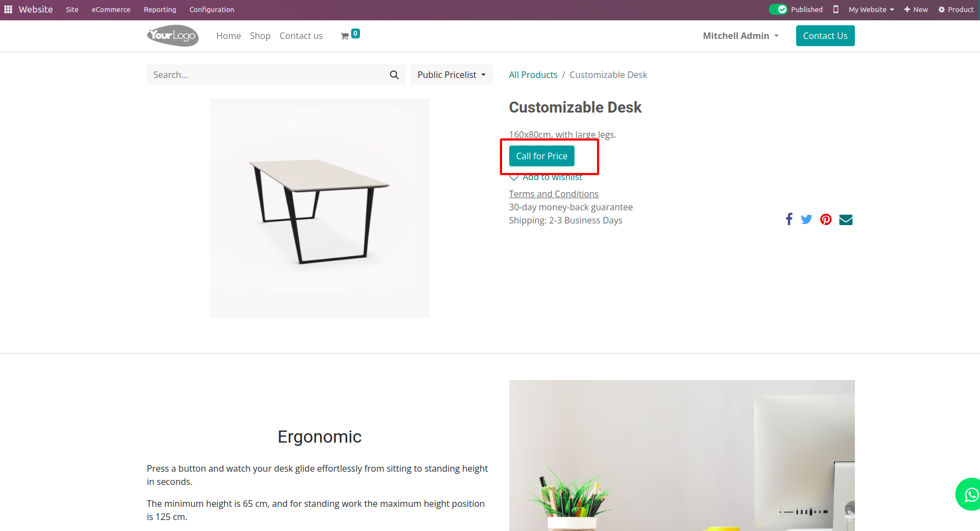Click the search magnifier icon

click(x=394, y=75)
